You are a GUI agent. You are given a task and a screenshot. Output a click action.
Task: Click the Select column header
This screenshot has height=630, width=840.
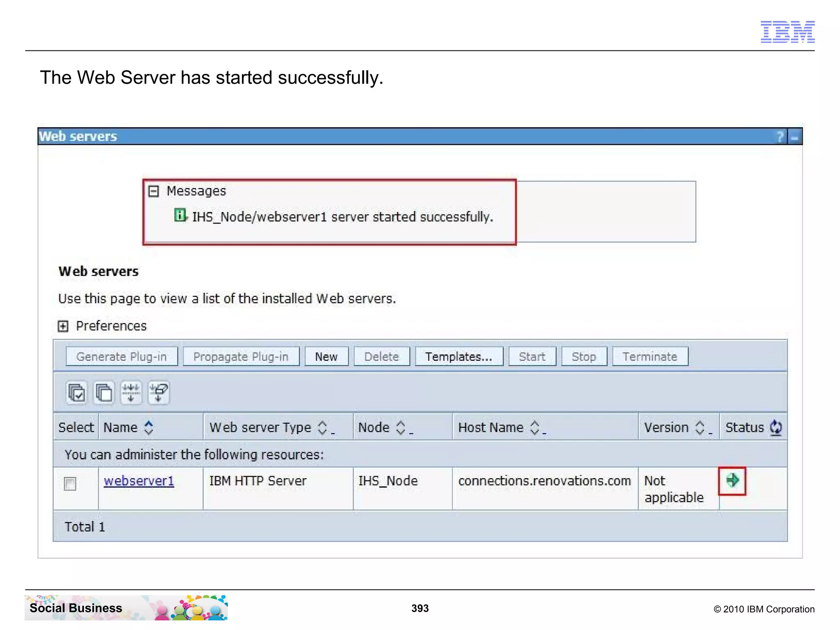coord(76,427)
